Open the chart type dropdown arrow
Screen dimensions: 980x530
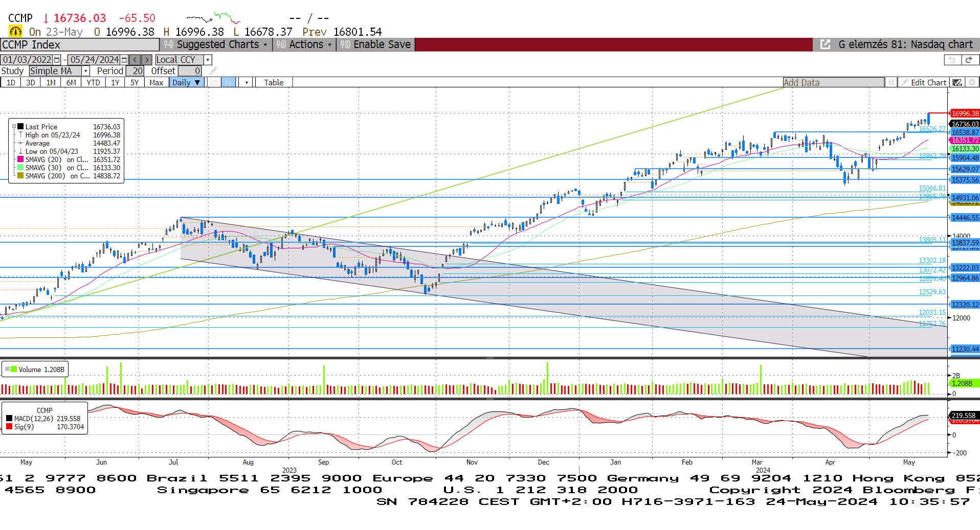tap(247, 82)
